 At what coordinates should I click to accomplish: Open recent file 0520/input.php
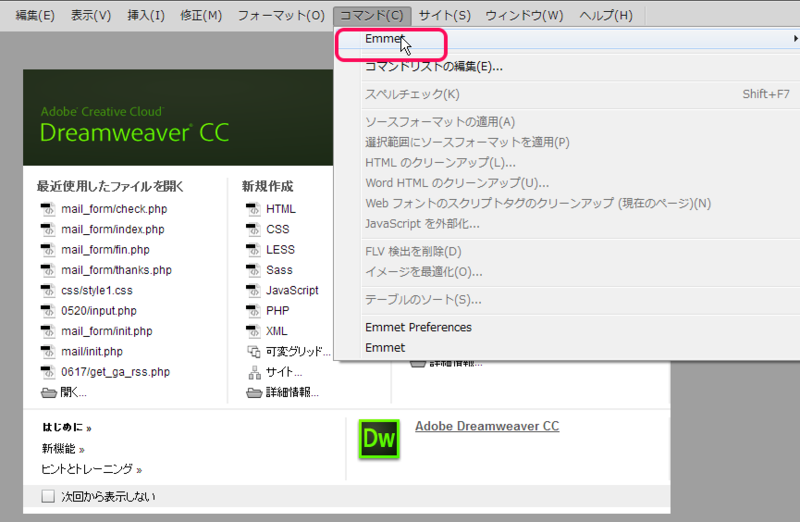pos(99,311)
